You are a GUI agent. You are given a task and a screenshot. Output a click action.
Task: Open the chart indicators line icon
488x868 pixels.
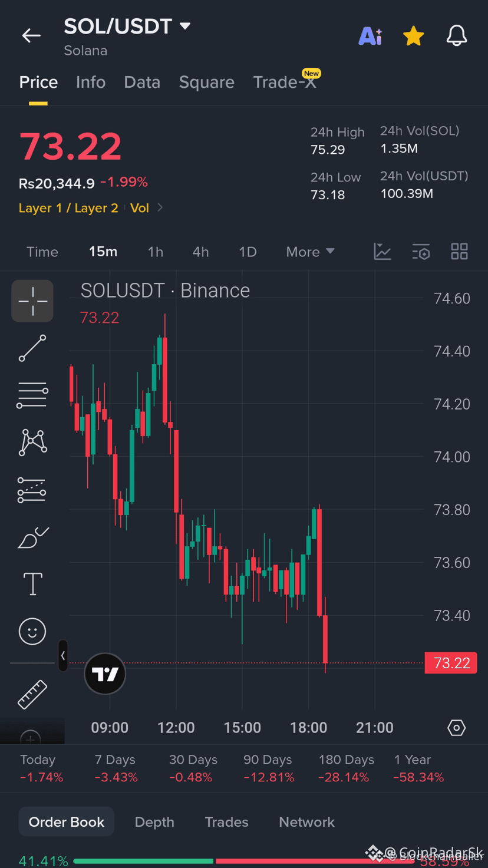tap(383, 252)
